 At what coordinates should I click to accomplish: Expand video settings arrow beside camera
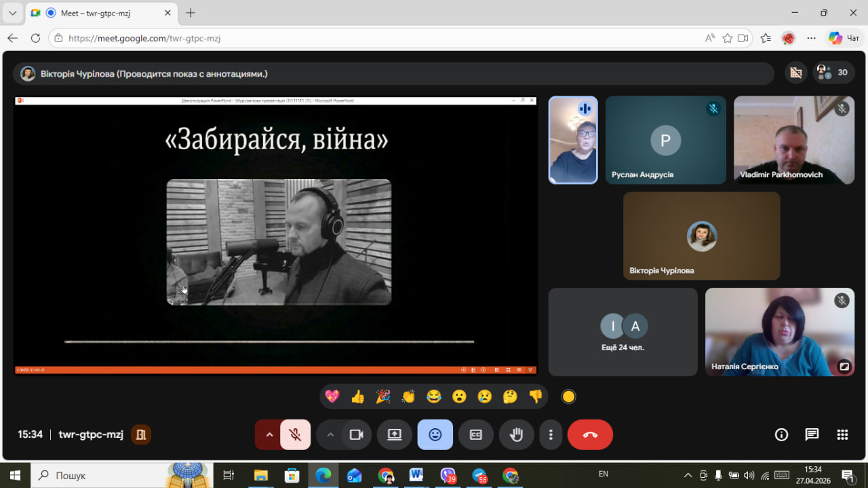(x=330, y=435)
